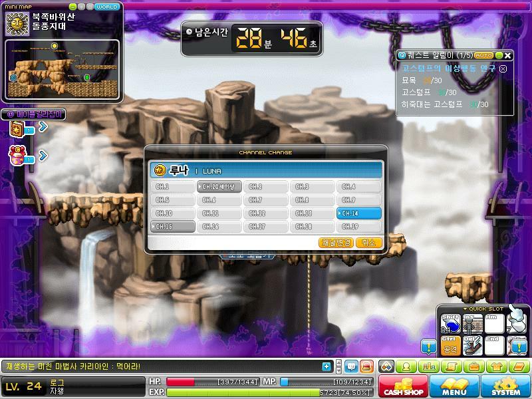Open the blue exclamation notice beside Quick Slot
Screen dimensions: 532x399
(x=428, y=346)
